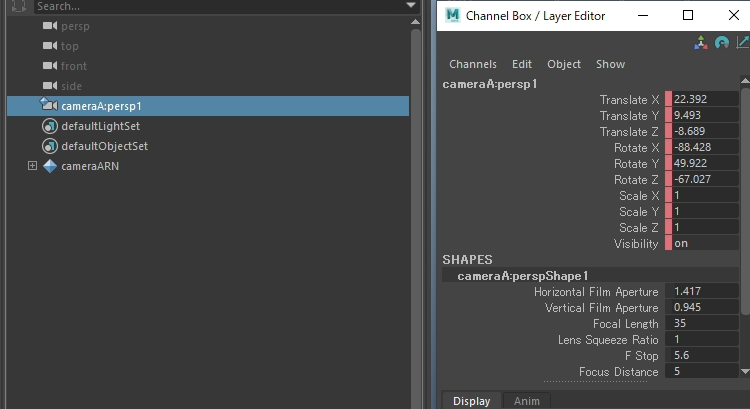Click the Visibility value on

pyautogui.click(x=705, y=243)
